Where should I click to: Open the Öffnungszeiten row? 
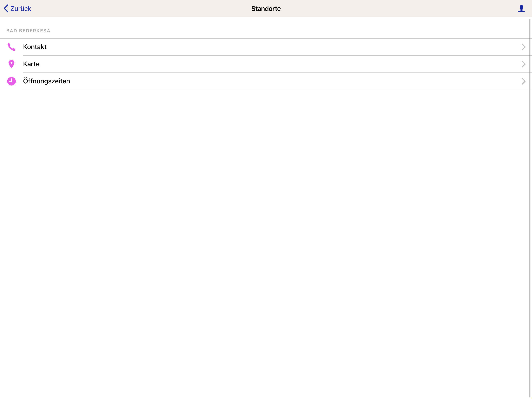click(266, 81)
